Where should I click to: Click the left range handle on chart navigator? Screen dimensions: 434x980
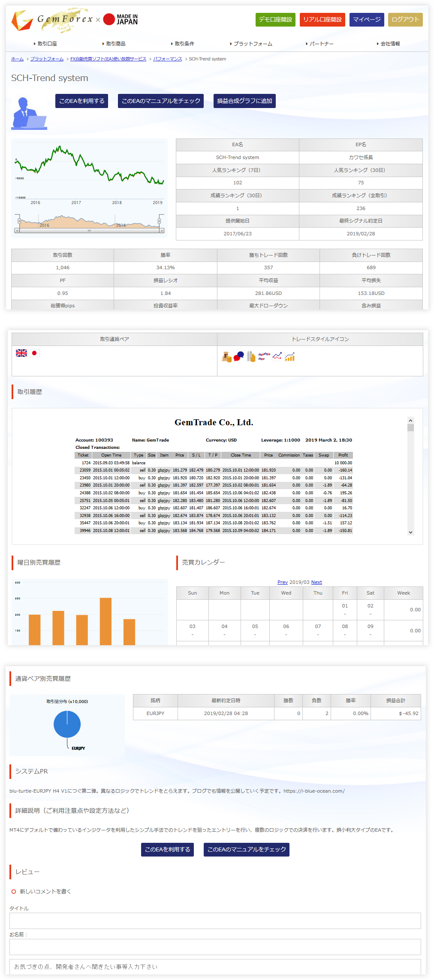19,221
